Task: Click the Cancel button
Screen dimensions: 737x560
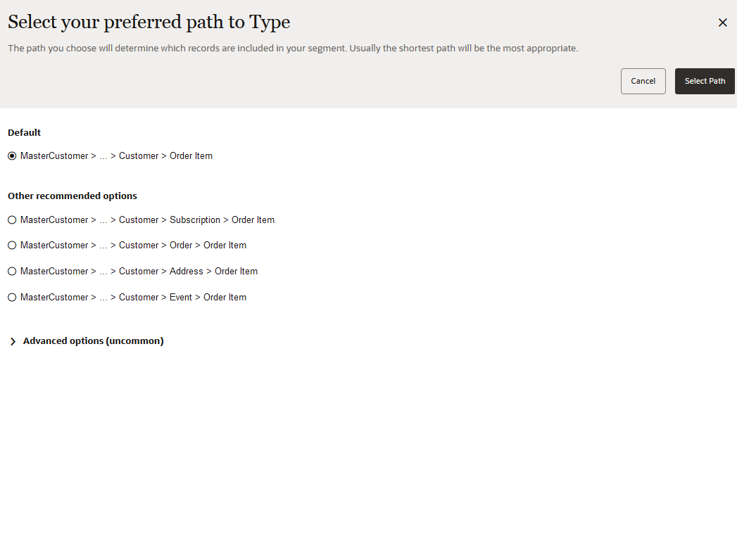Action: point(643,81)
